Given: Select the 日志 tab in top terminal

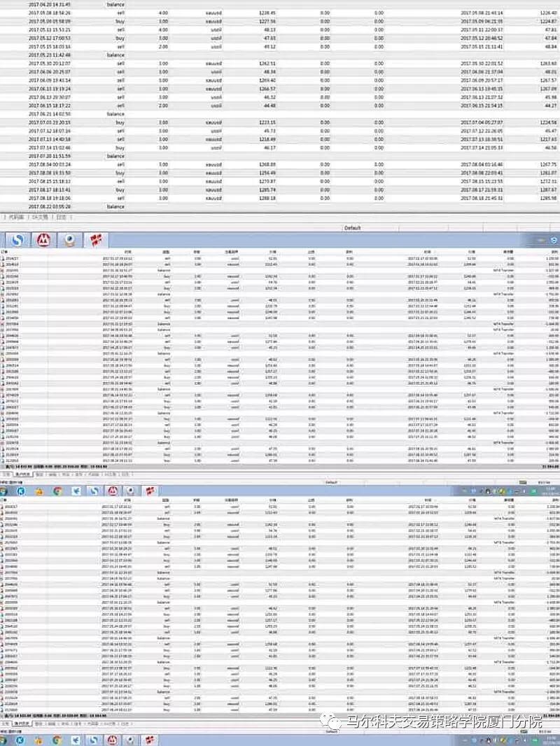Looking at the screenshot, I should [x=62, y=217].
